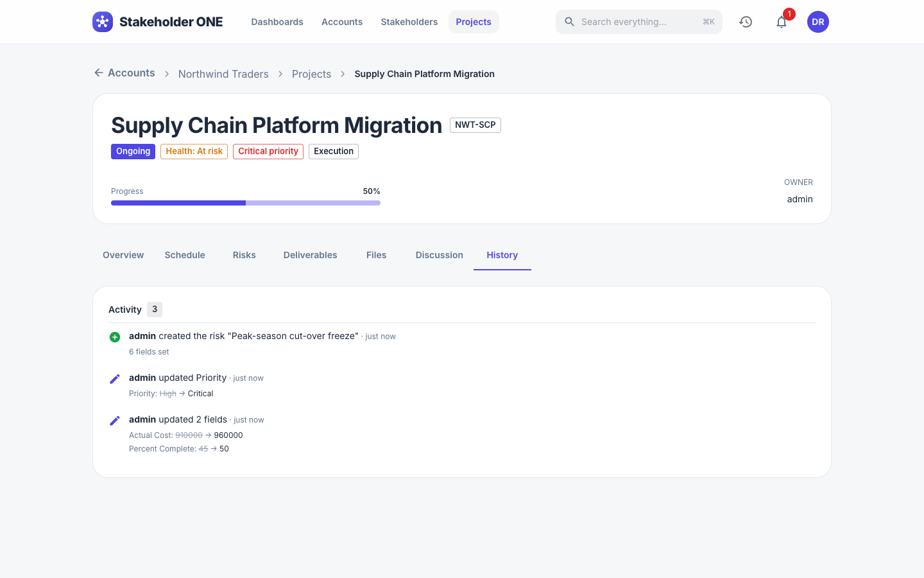Open Accounts in the top navigation
The width and height of the screenshot is (924, 578).
342,22
